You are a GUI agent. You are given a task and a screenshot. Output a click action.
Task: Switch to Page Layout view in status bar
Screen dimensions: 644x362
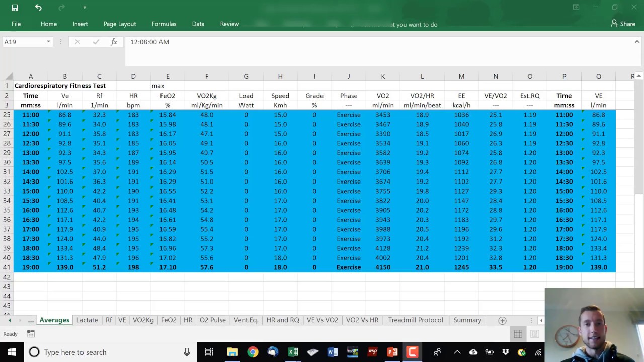[x=535, y=334]
